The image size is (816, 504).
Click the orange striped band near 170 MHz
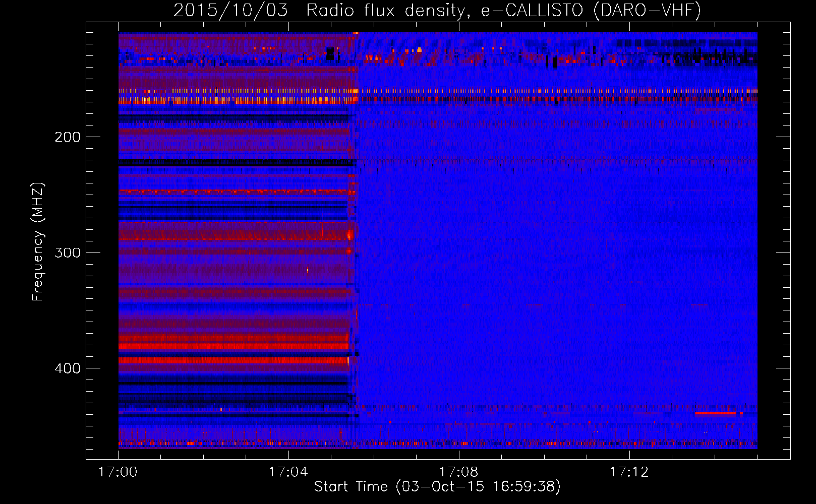point(232,100)
